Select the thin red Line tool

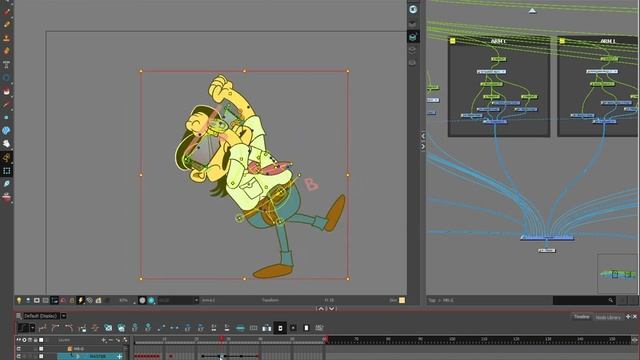[x=7, y=105]
